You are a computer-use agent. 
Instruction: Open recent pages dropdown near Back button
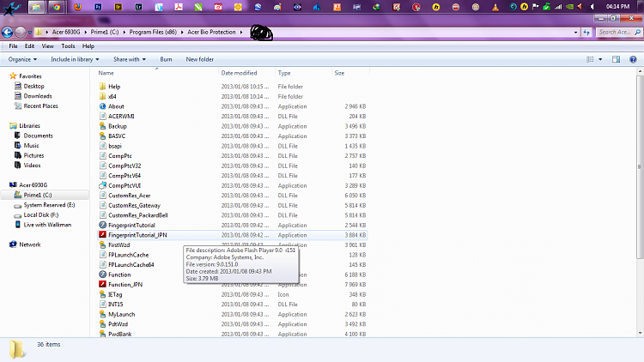(x=30, y=32)
